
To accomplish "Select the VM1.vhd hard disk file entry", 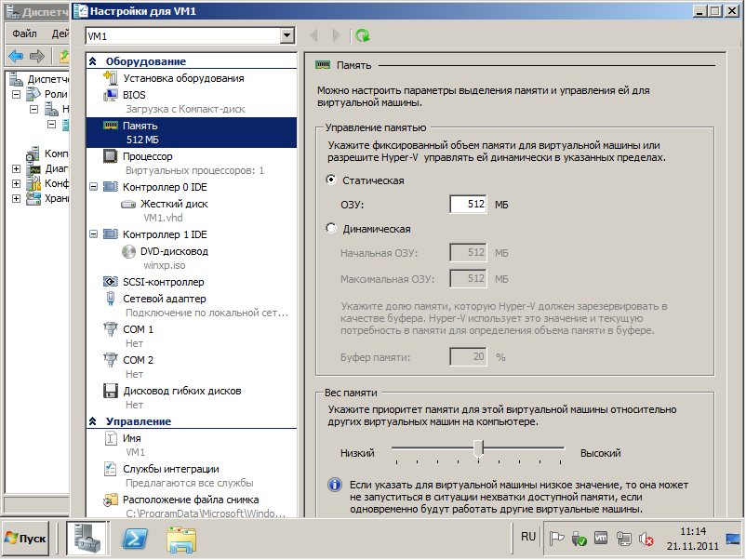I will (x=163, y=218).
